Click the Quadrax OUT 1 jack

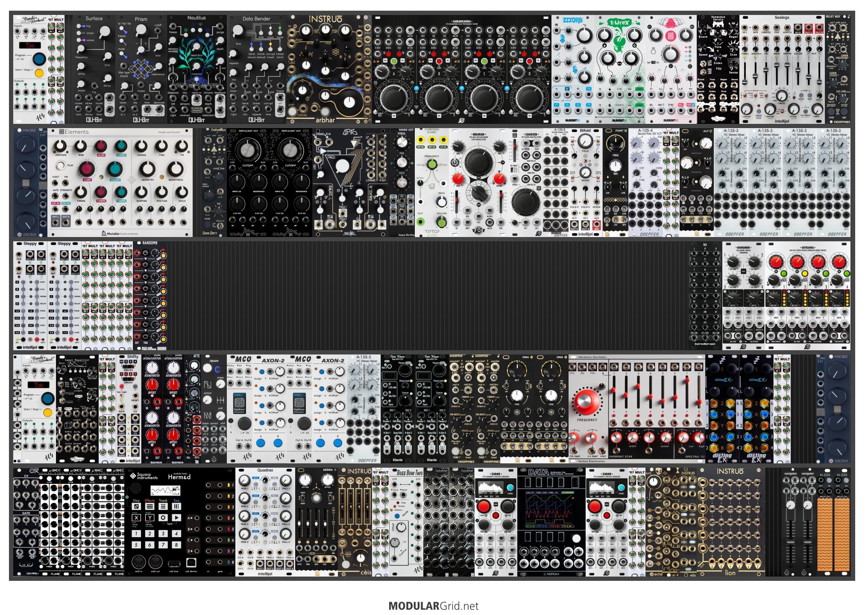click(x=260, y=564)
